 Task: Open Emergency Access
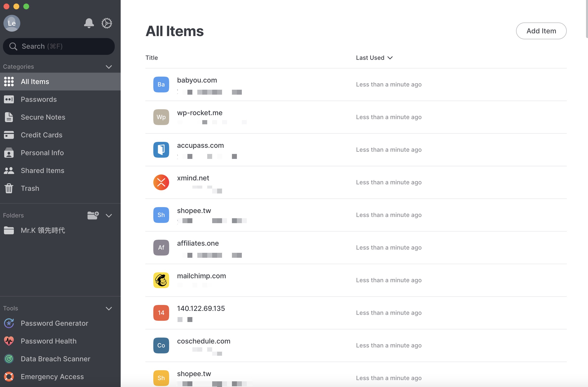(60, 377)
